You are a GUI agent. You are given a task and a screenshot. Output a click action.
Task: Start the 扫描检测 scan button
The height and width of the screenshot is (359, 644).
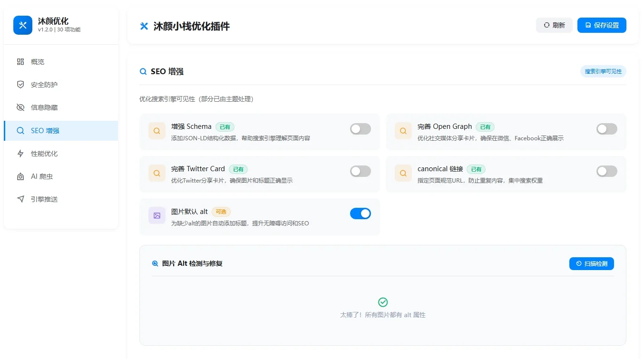pyautogui.click(x=591, y=263)
